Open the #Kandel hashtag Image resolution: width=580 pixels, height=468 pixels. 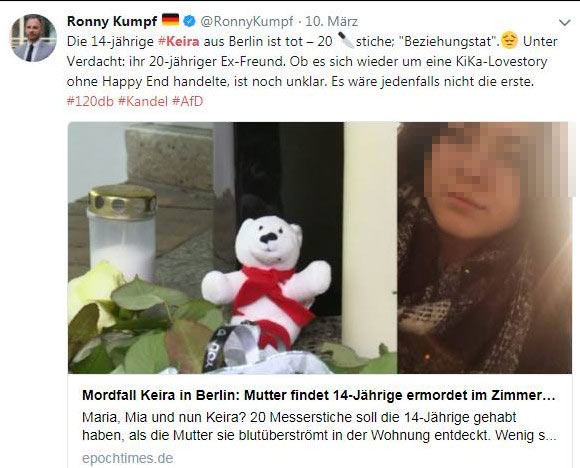pos(143,101)
